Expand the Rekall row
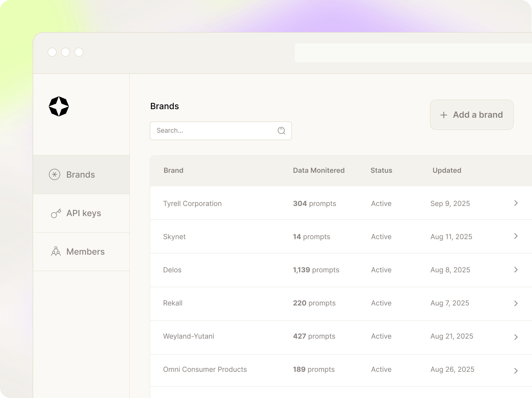Screen dimensions: 532x398 pyautogui.click(x=515, y=303)
